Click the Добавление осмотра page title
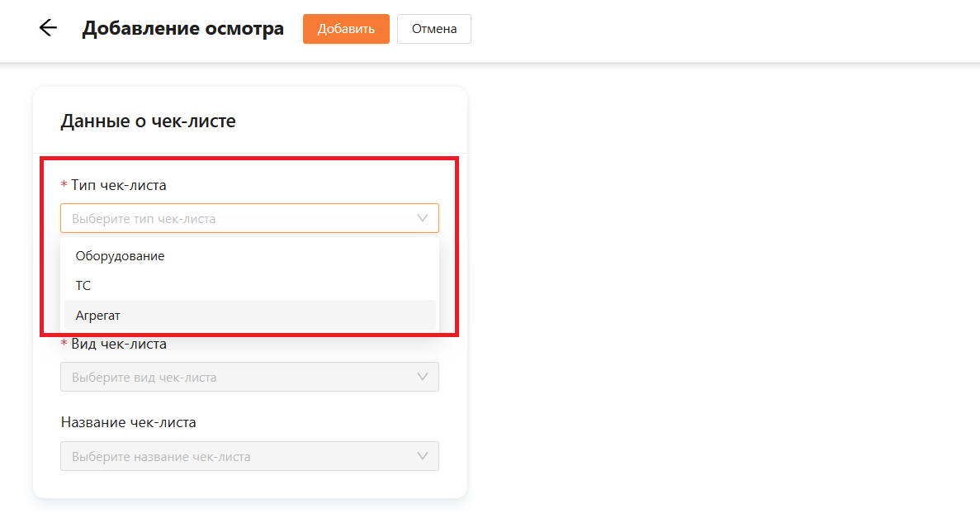 pos(182,29)
